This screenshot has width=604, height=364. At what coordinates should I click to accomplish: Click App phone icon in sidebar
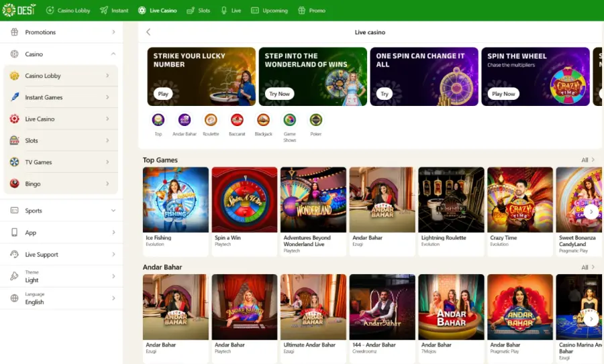coord(14,233)
